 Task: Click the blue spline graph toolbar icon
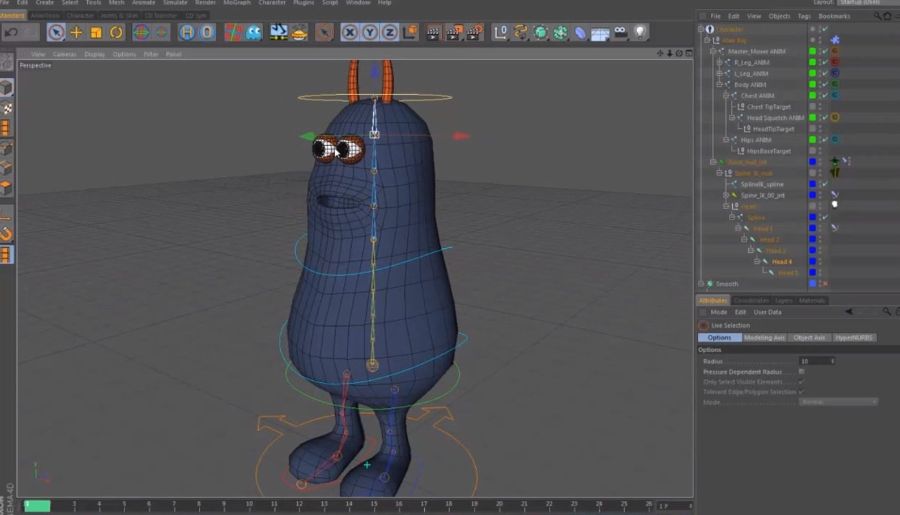pos(278,32)
